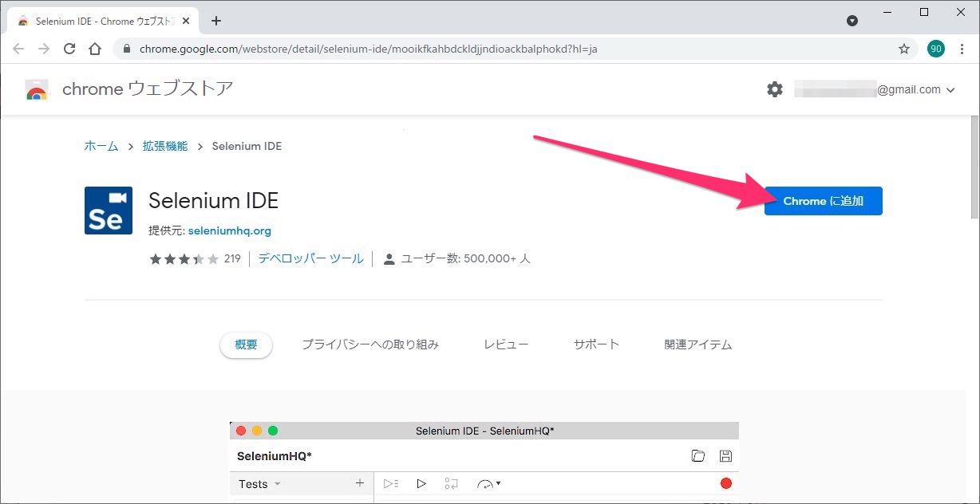Select the 関連アイテム tab
This screenshot has width=980, height=504.
coord(697,345)
